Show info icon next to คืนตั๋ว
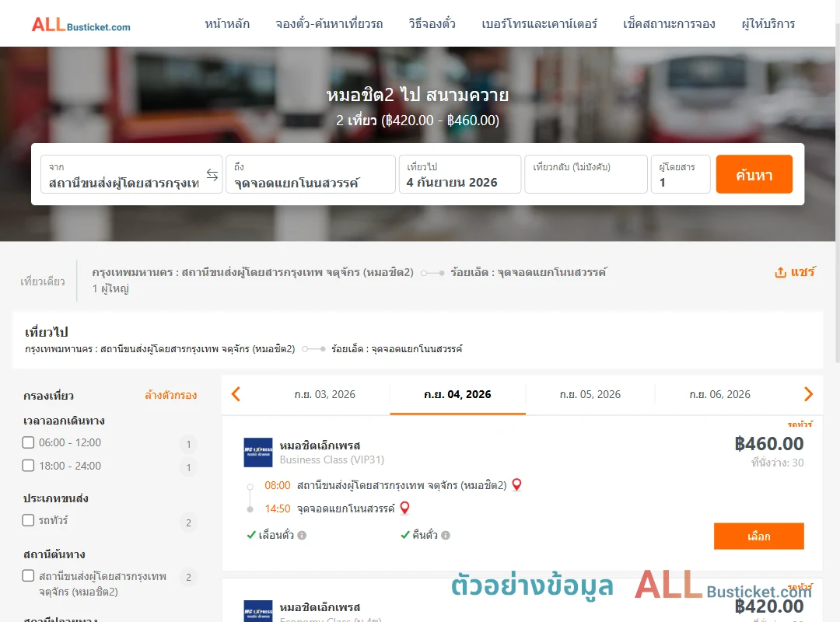The image size is (840, 622). tap(446, 535)
